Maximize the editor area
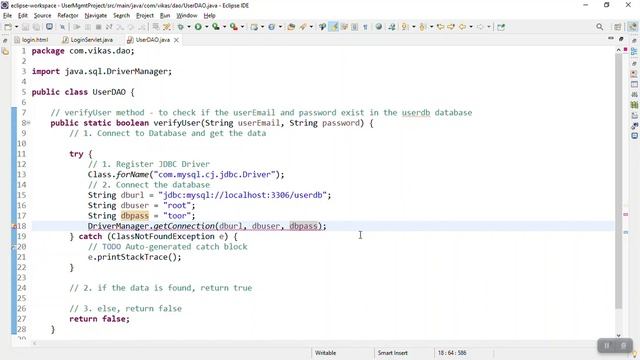 [x=621, y=38]
